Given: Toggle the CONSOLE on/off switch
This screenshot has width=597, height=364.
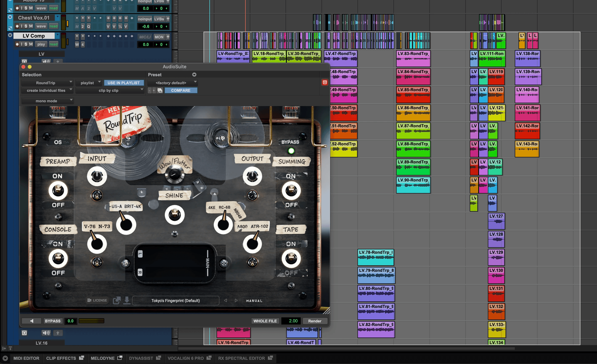Looking at the screenshot, I should 58,259.
